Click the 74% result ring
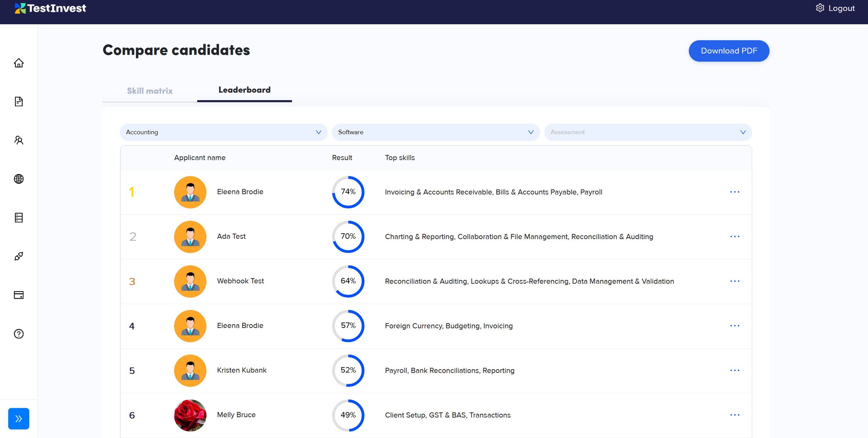Screen dimensions: 868x438 pyautogui.click(x=348, y=192)
